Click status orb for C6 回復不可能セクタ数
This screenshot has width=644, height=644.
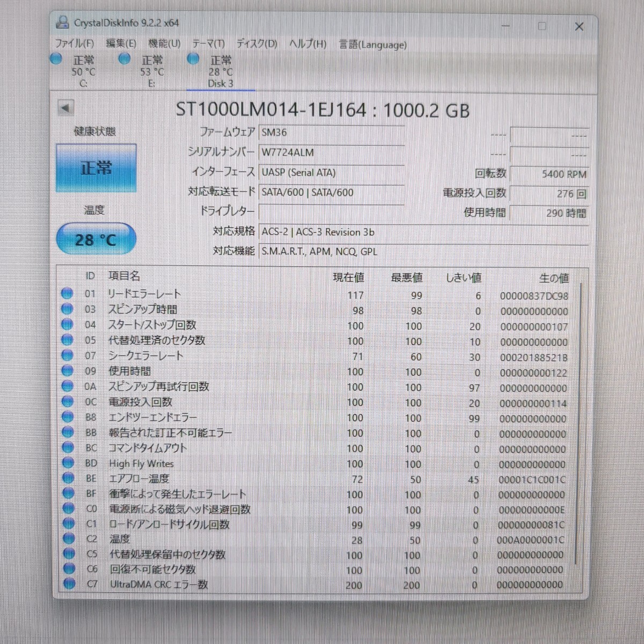click(69, 568)
